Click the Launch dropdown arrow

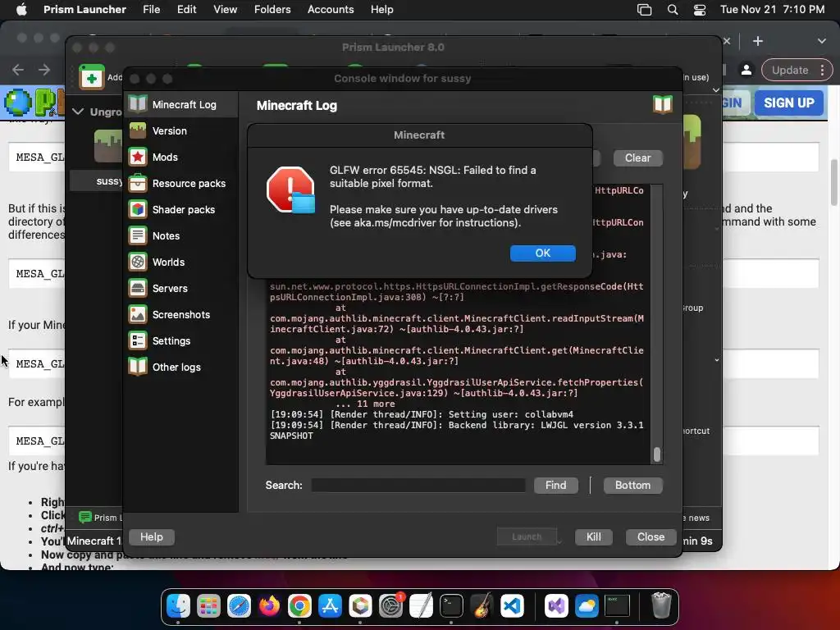(x=559, y=541)
